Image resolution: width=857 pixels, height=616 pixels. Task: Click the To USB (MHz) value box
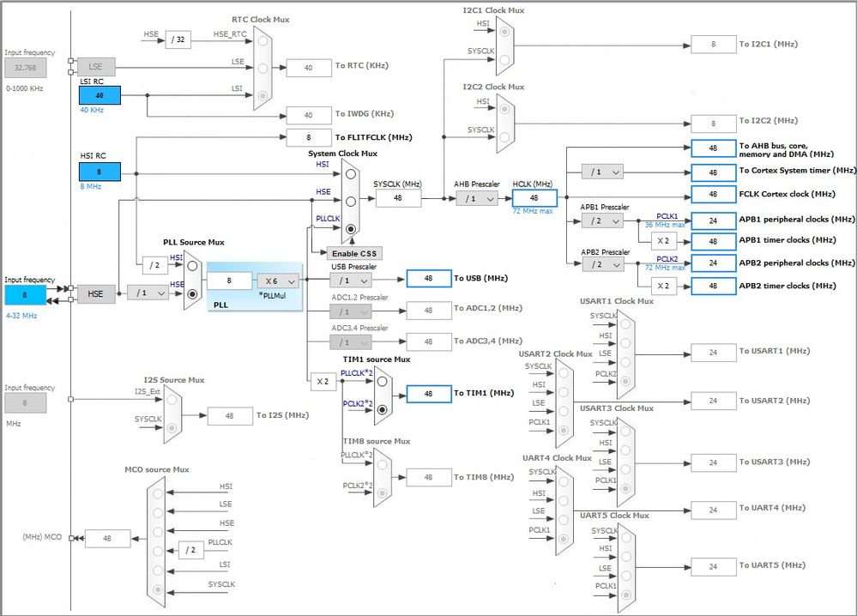pyautogui.click(x=429, y=278)
